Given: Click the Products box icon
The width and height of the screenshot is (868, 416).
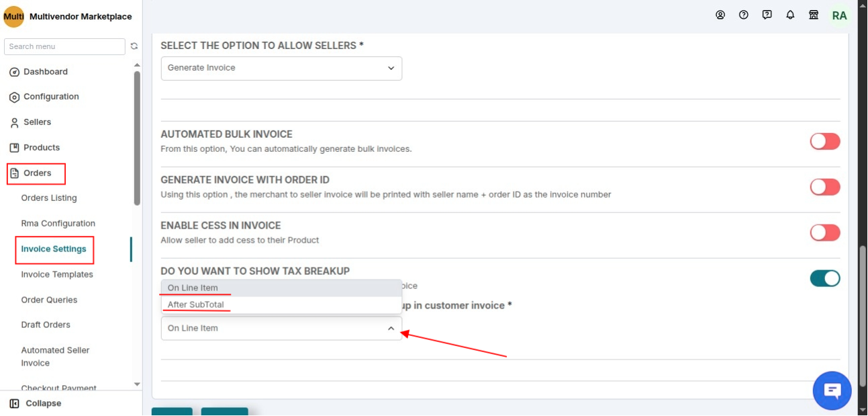Looking at the screenshot, I should click(x=14, y=148).
